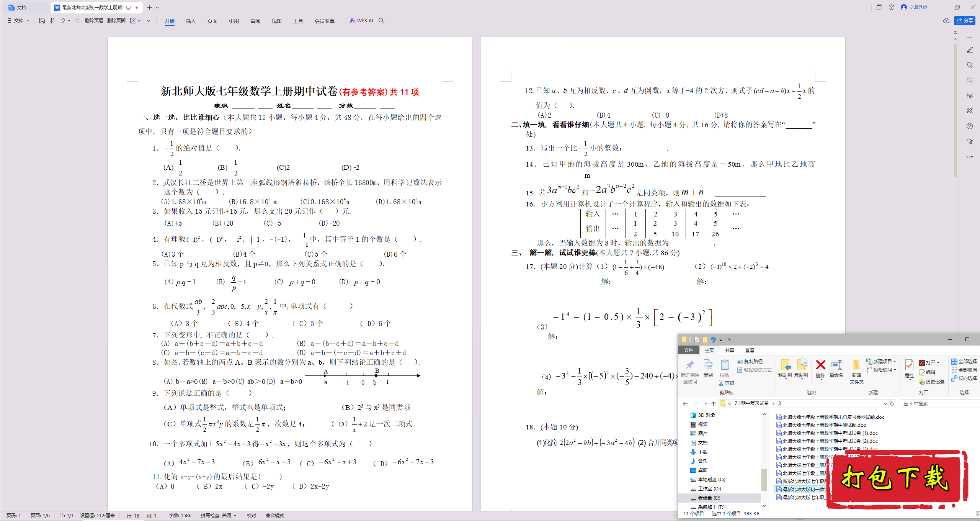
Task: Save document using WPS toolbar save icon
Action: 42,21
